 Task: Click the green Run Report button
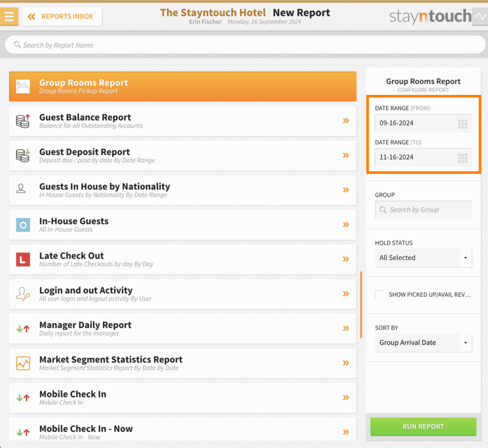423,427
